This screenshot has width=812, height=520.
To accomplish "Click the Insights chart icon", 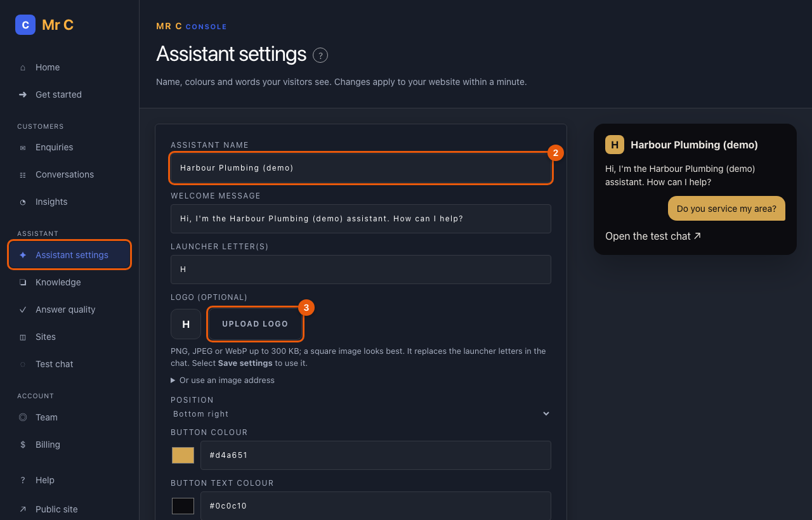I will pyautogui.click(x=23, y=202).
